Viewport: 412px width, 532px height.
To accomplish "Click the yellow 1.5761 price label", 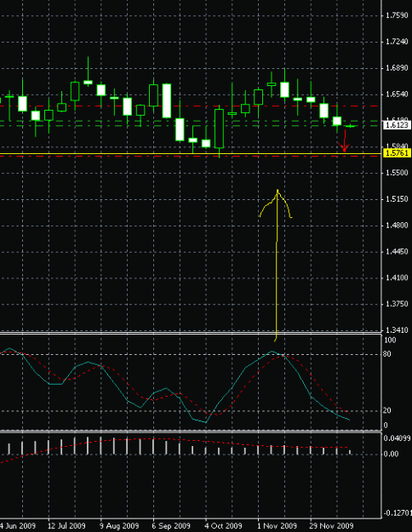I will tap(397, 153).
